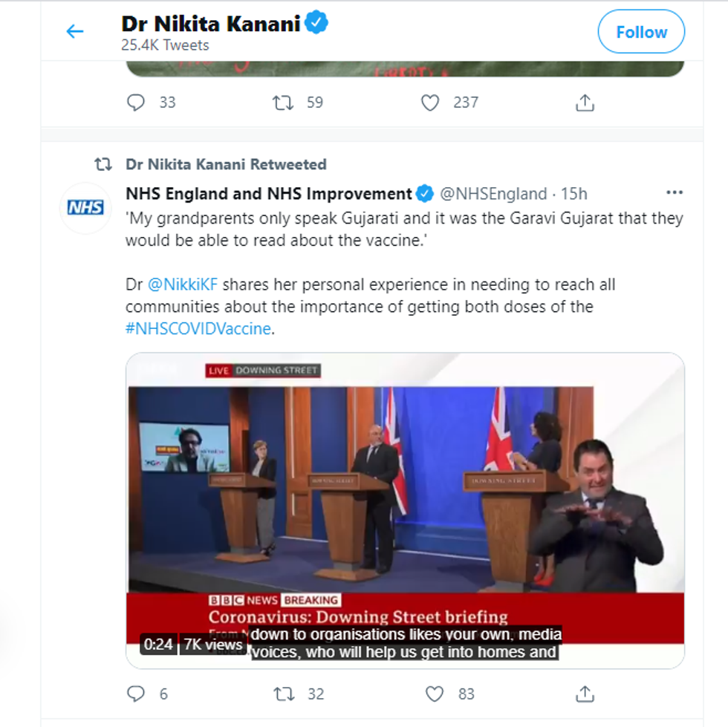Share the upper tweet with 237 likes
Image resolution: width=728 pixels, height=727 pixels.
coord(585,102)
